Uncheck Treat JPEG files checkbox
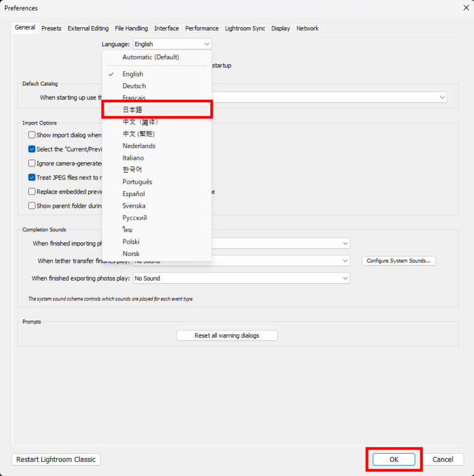This screenshot has height=476, width=474. point(32,177)
